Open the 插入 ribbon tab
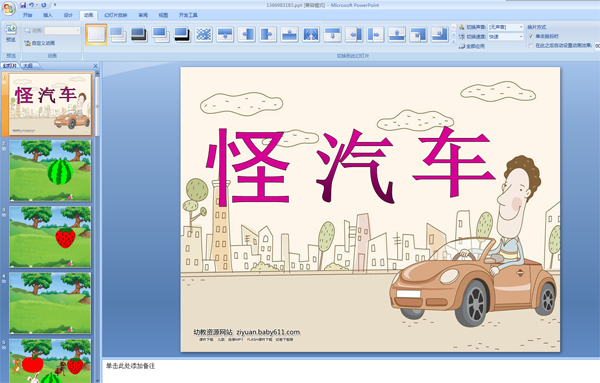Screen dimensions: 600x383 point(48,15)
